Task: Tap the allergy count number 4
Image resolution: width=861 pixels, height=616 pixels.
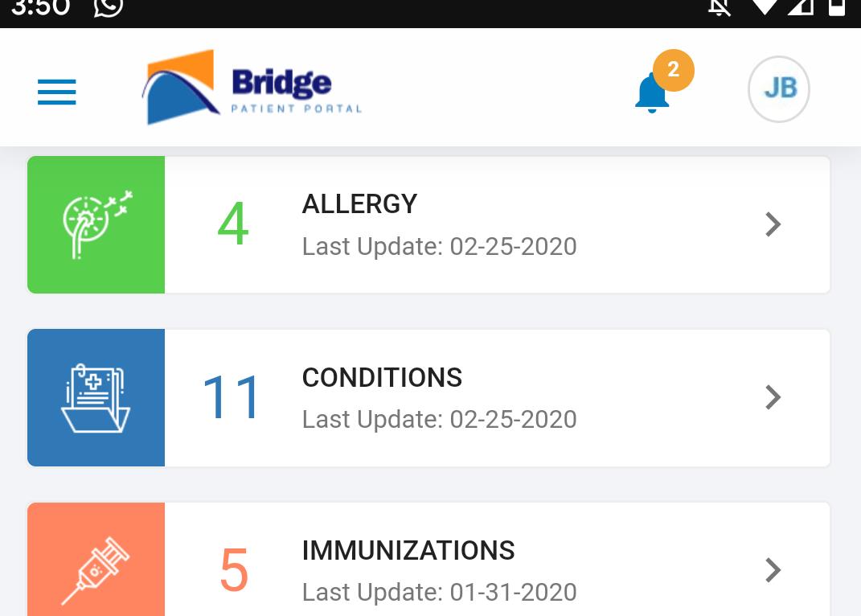Action: click(233, 224)
